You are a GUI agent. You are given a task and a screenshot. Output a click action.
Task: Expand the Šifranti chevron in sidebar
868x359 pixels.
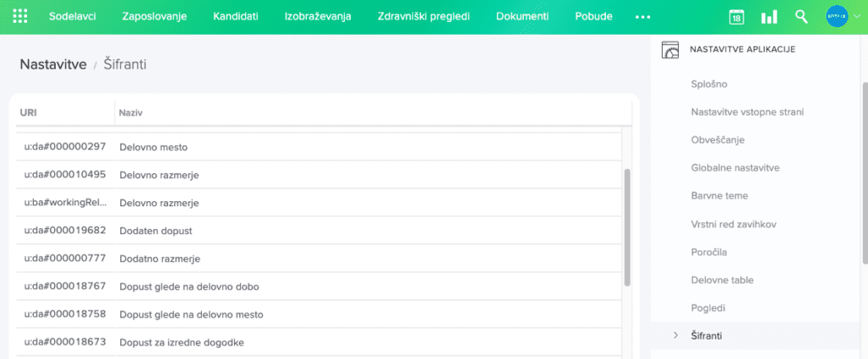coord(676,335)
